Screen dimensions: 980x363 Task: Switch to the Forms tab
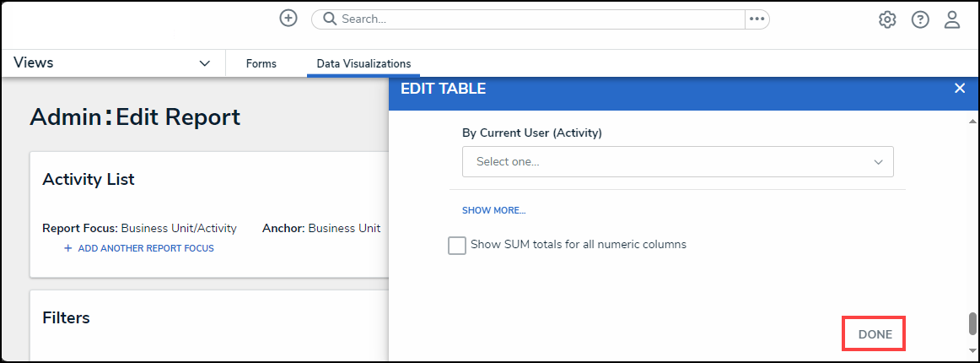261,63
